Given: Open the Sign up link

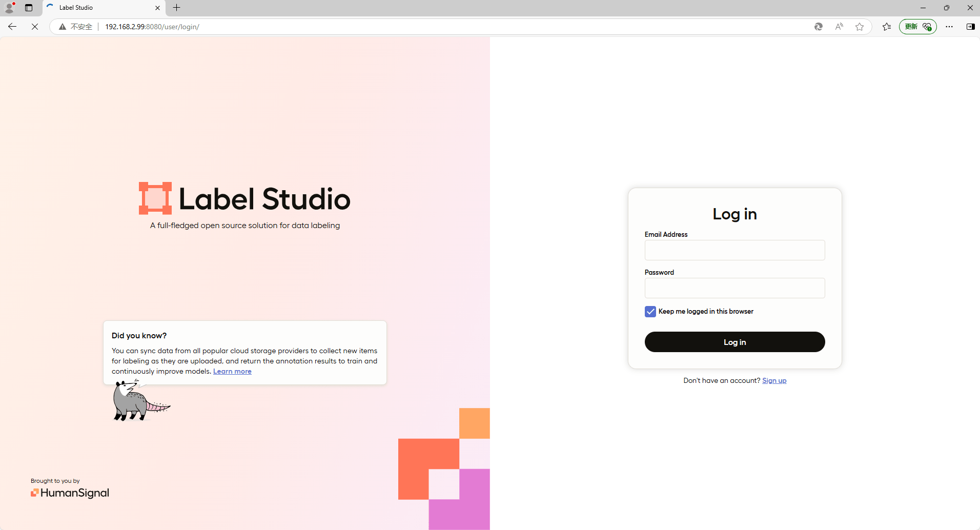Looking at the screenshot, I should (x=774, y=380).
